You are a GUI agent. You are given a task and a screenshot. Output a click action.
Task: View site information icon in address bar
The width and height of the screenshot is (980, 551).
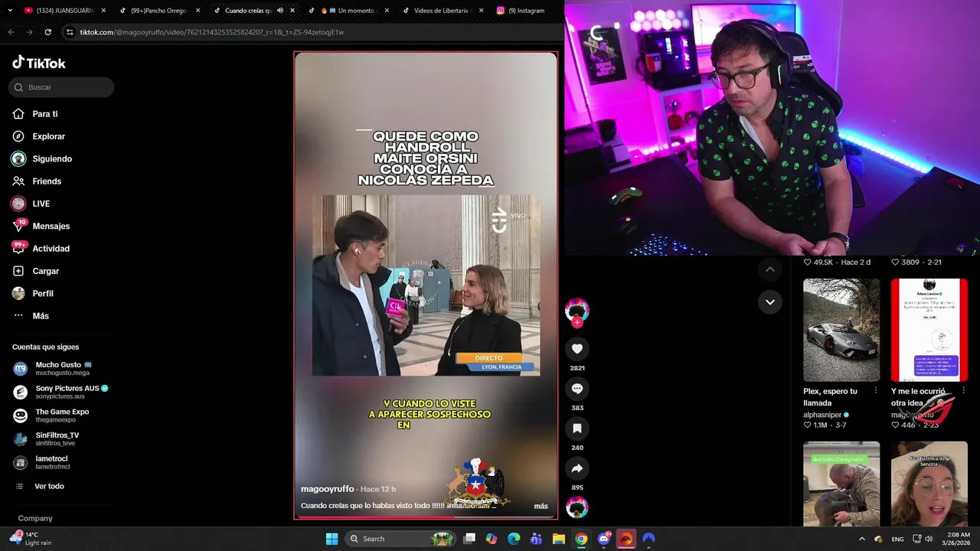point(70,32)
